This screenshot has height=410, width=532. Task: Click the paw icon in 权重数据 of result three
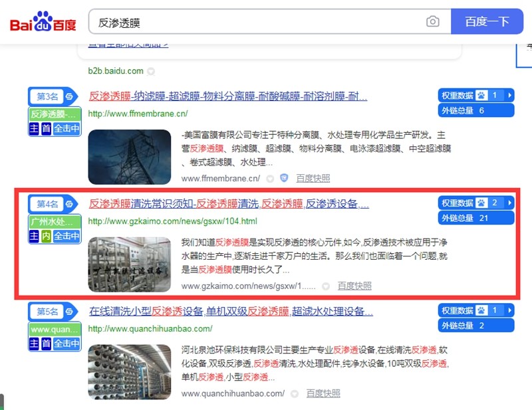(481, 95)
